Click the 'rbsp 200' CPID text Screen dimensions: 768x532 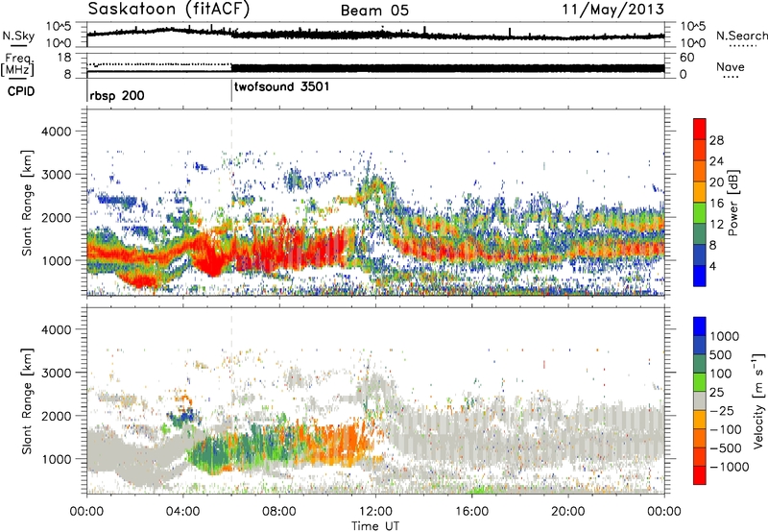pyautogui.click(x=117, y=95)
